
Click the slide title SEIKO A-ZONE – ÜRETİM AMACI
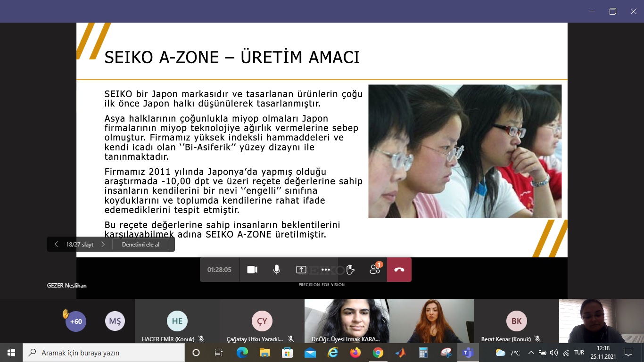click(x=232, y=58)
